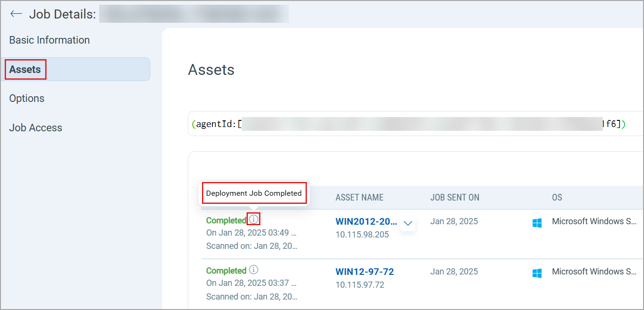Switch to the Options section

coord(27,98)
